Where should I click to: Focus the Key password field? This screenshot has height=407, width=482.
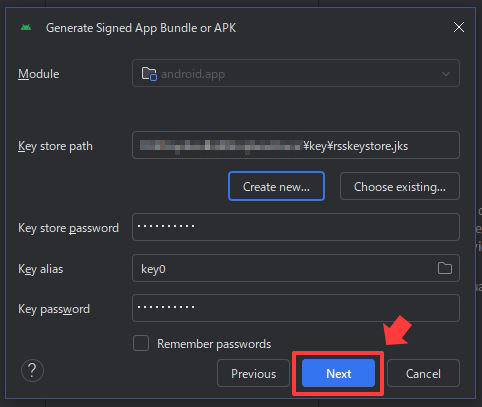point(296,308)
